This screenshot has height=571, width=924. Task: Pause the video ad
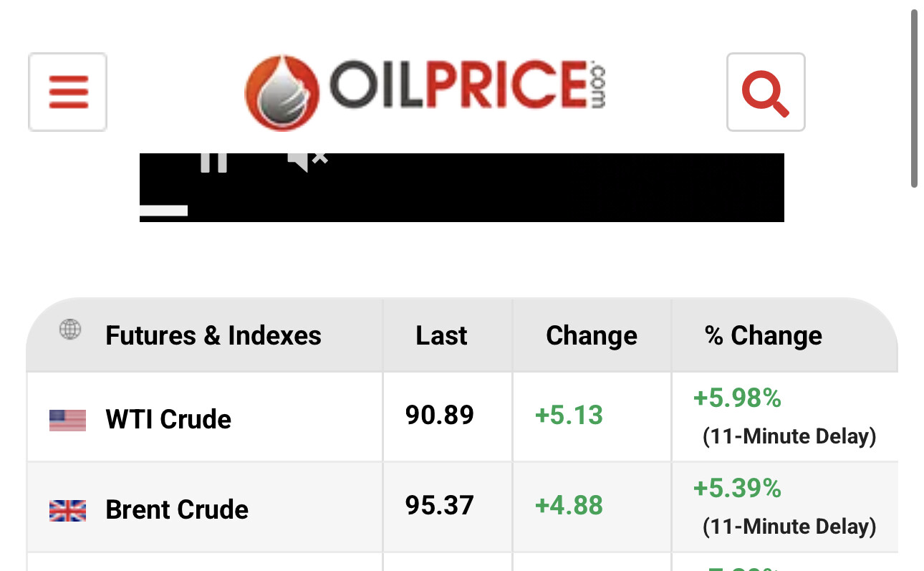click(213, 162)
